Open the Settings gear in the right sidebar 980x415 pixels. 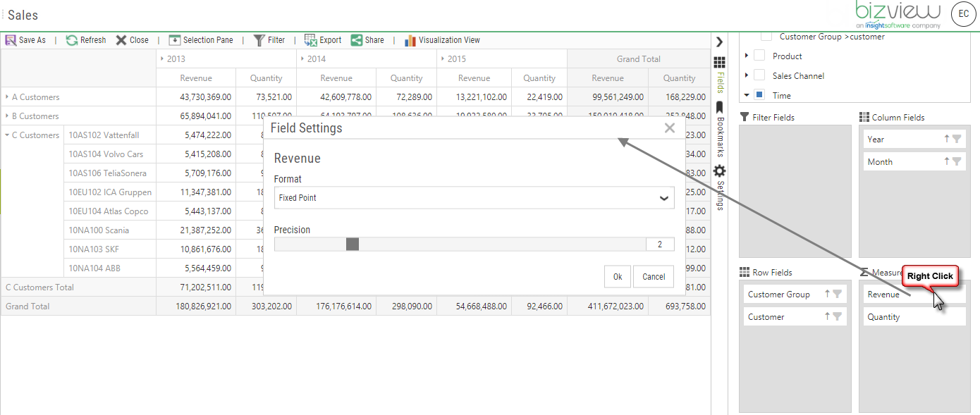point(719,171)
